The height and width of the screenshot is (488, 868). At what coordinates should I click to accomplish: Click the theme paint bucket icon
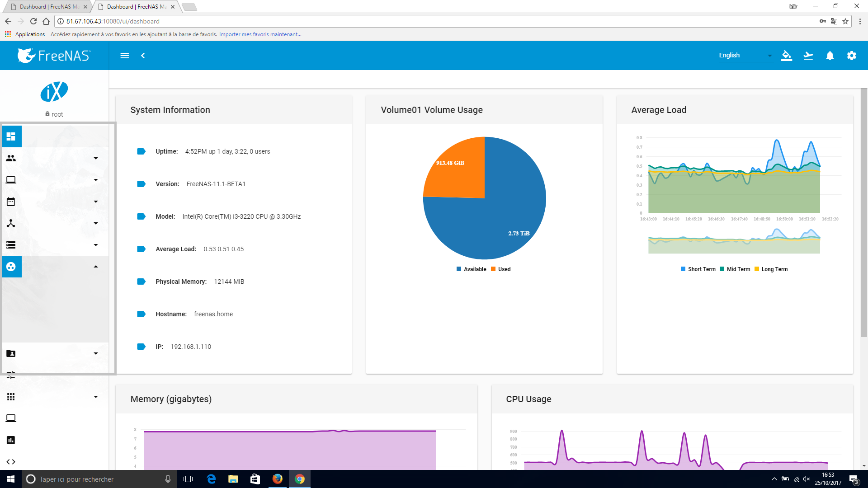pos(787,56)
